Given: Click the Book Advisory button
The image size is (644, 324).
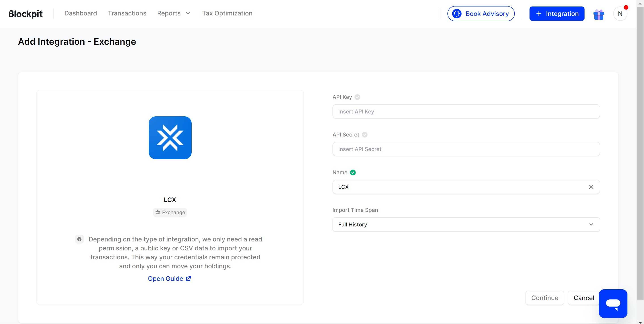Looking at the screenshot, I should click(481, 14).
